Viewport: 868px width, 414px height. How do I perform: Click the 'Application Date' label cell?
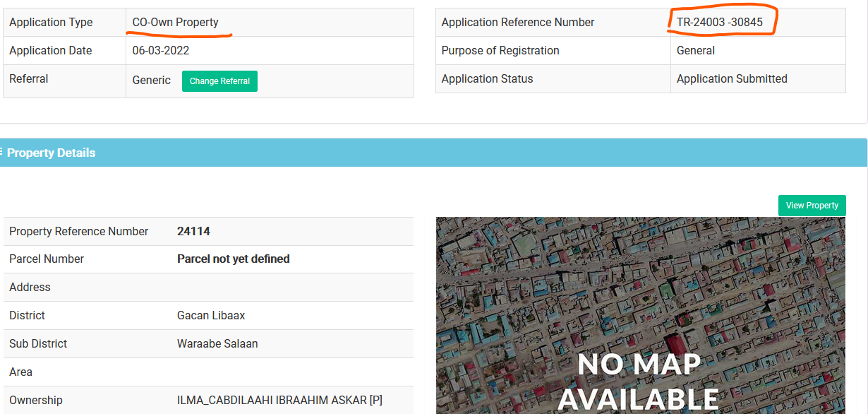coord(65,51)
